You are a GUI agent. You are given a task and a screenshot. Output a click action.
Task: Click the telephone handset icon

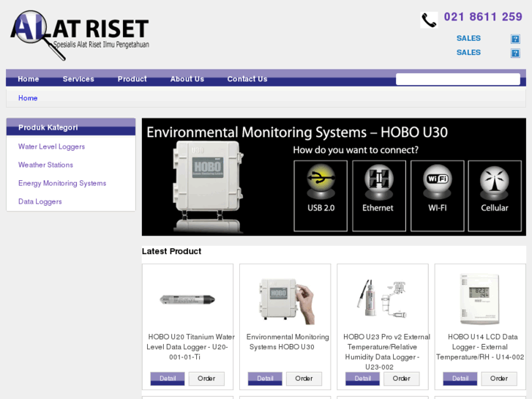(429, 20)
